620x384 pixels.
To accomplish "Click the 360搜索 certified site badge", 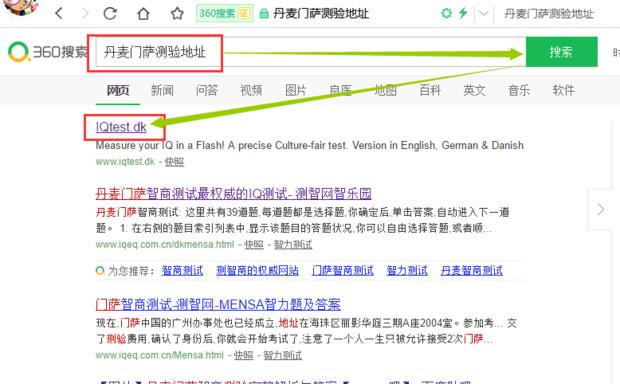I will pyautogui.click(x=224, y=13).
